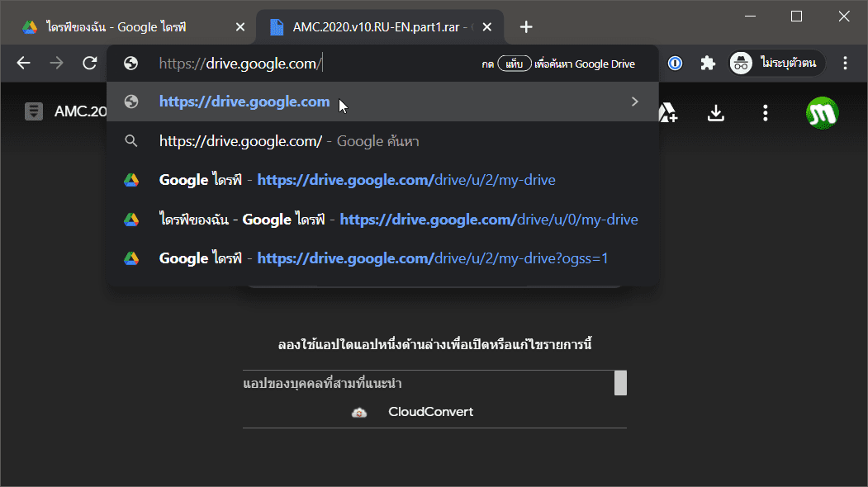
Task: Click the แท็บ key hint chip
Action: (x=515, y=64)
